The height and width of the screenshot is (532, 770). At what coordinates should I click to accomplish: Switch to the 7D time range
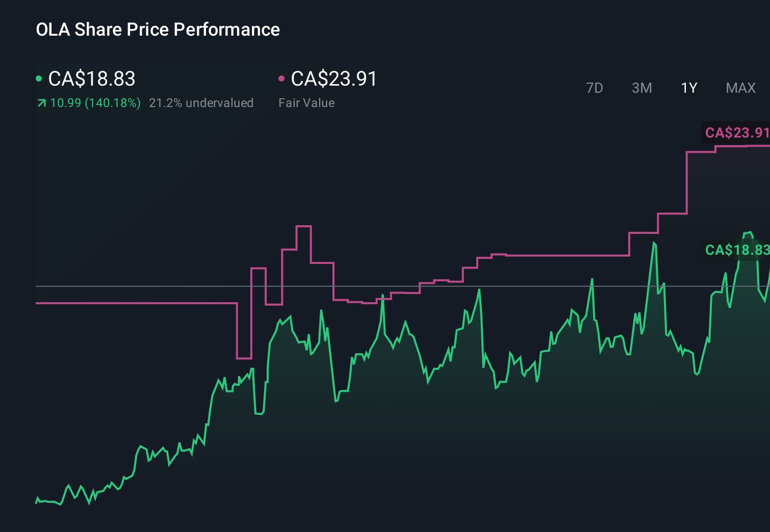595,88
